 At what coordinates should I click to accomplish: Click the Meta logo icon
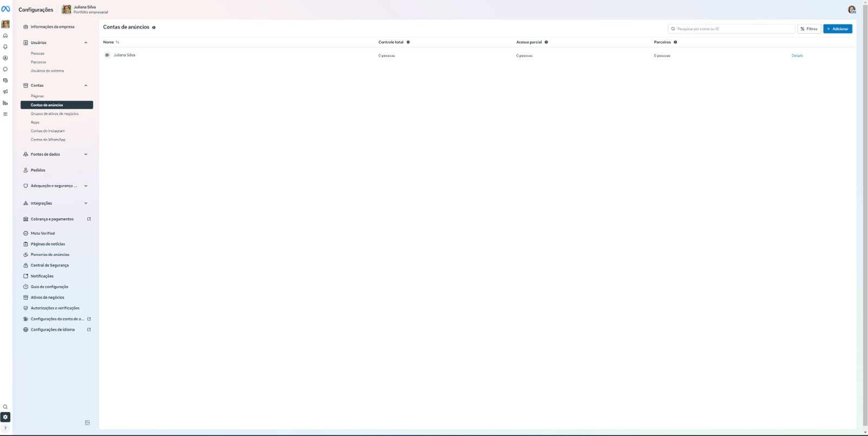(5, 9)
